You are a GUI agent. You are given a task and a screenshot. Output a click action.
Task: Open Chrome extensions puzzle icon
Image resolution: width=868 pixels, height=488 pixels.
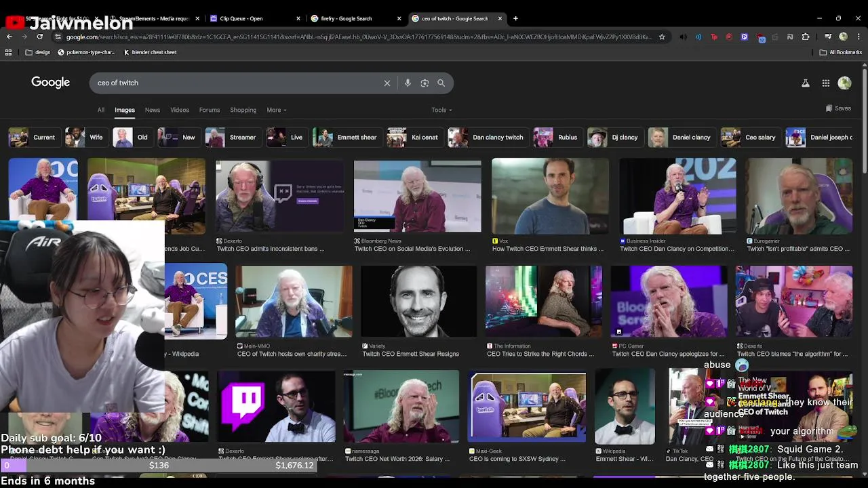(806, 37)
